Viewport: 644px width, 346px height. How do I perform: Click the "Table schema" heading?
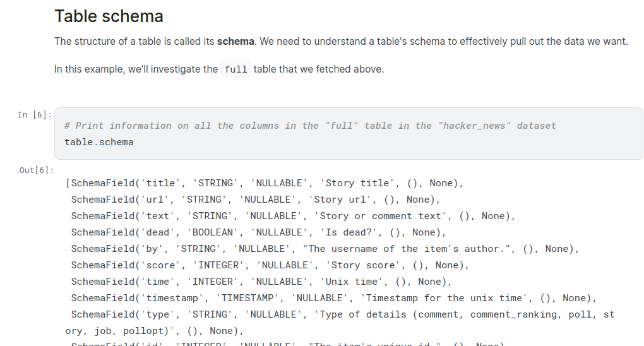[x=109, y=16]
